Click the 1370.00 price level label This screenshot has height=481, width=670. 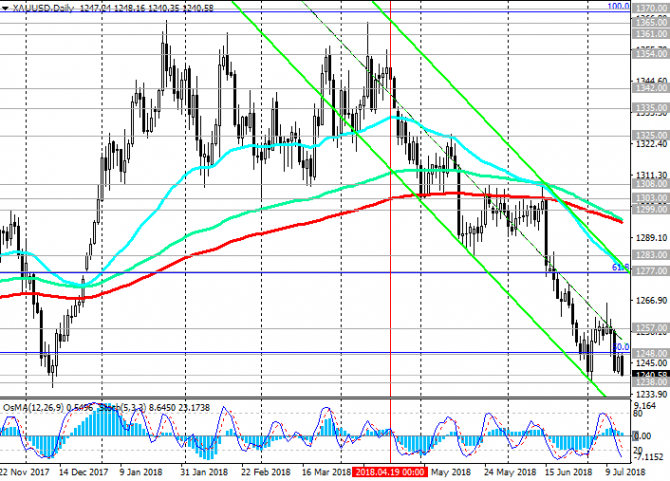[650, 8]
